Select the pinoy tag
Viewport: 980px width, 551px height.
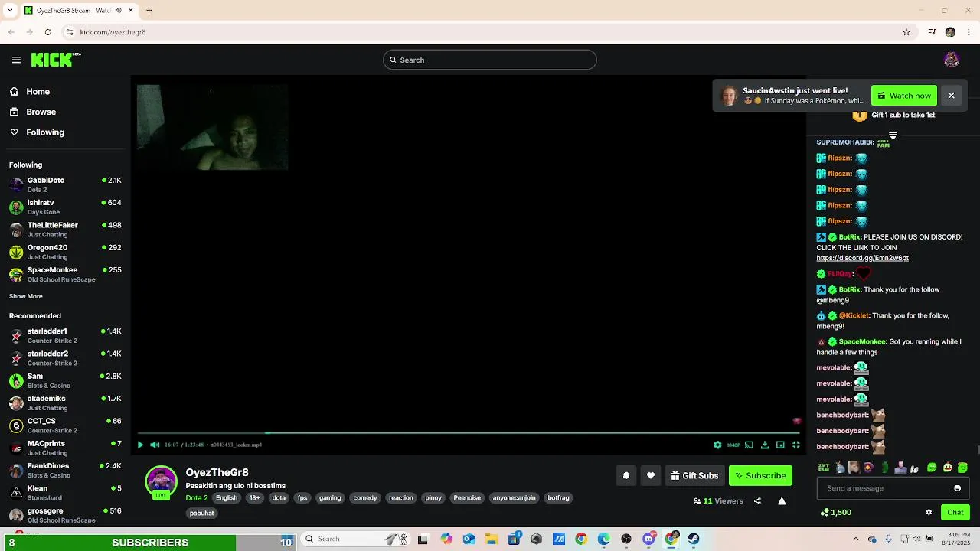pyautogui.click(x=433, y=498)
